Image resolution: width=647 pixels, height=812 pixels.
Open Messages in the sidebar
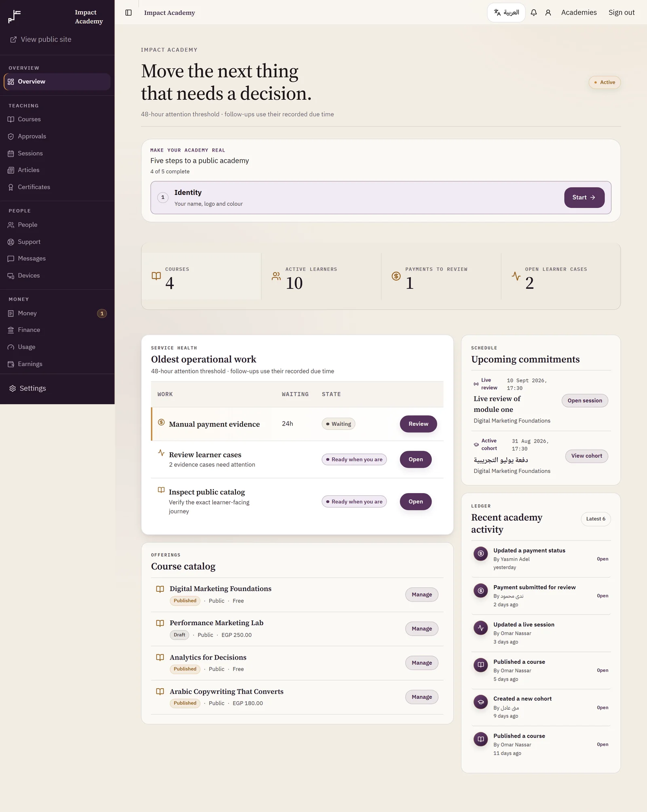[57, 259]
